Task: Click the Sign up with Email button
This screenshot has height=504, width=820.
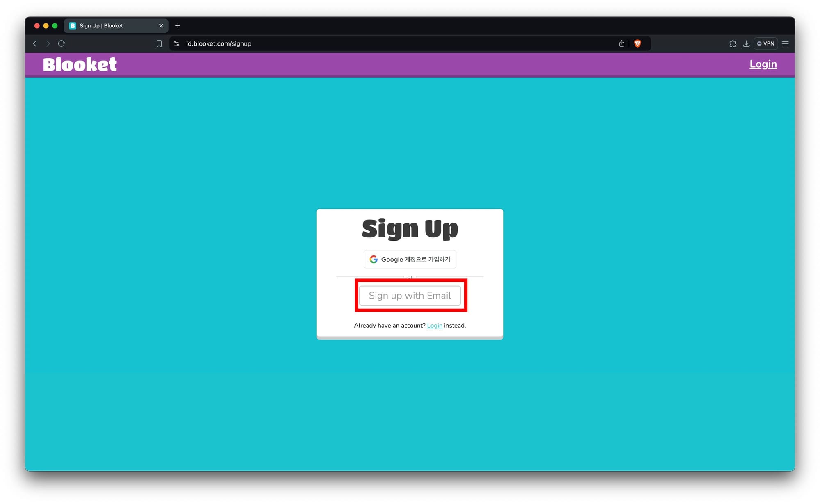Action: coord(410,295)
